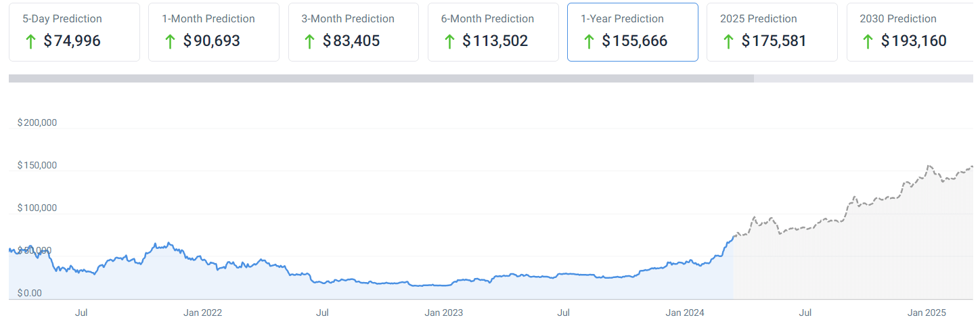The image size is (980, 324).
Task: Click Jan 2024 label on chart axis
Action: (685, 313)
